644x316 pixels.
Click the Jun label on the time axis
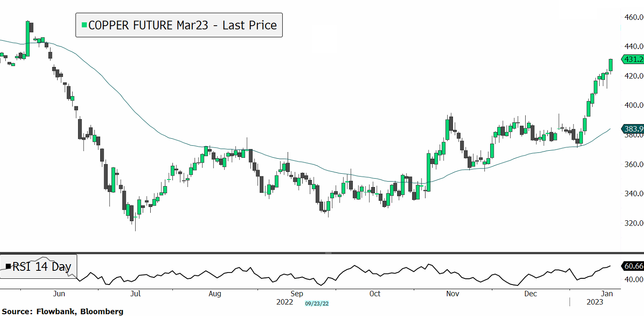coord(59,294)
